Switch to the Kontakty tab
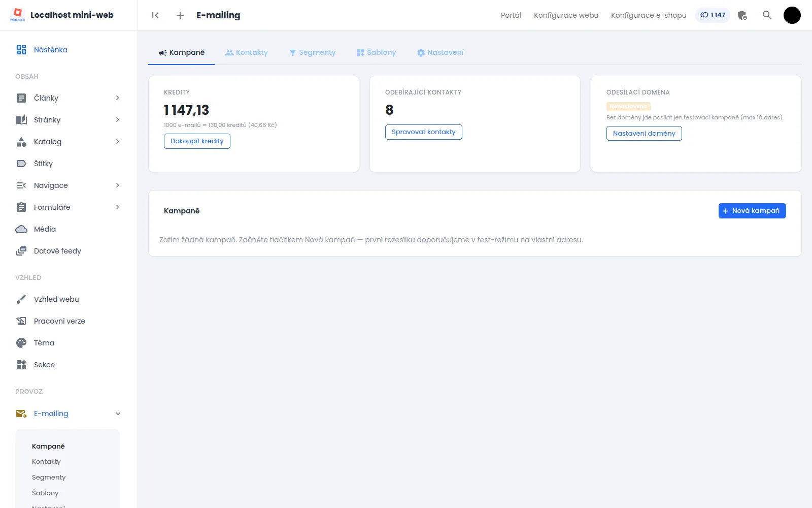Image resolution: width=812 pixels, height=508 pixels. (x=247, y=52)
